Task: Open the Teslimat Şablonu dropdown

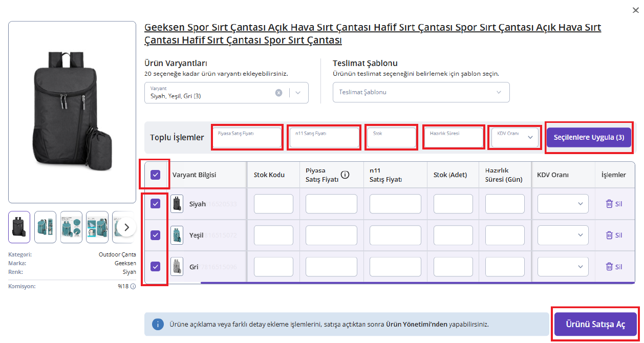Action: [421, 92]
